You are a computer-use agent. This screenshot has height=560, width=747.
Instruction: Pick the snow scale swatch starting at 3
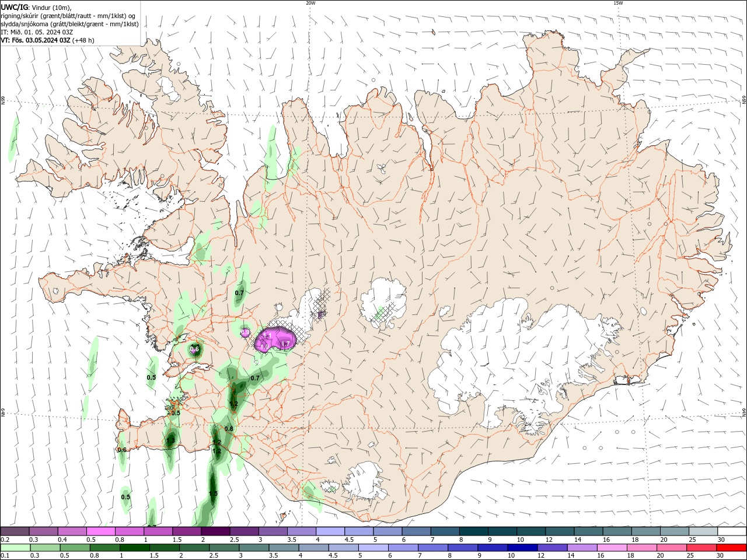[x=273, y=531]
